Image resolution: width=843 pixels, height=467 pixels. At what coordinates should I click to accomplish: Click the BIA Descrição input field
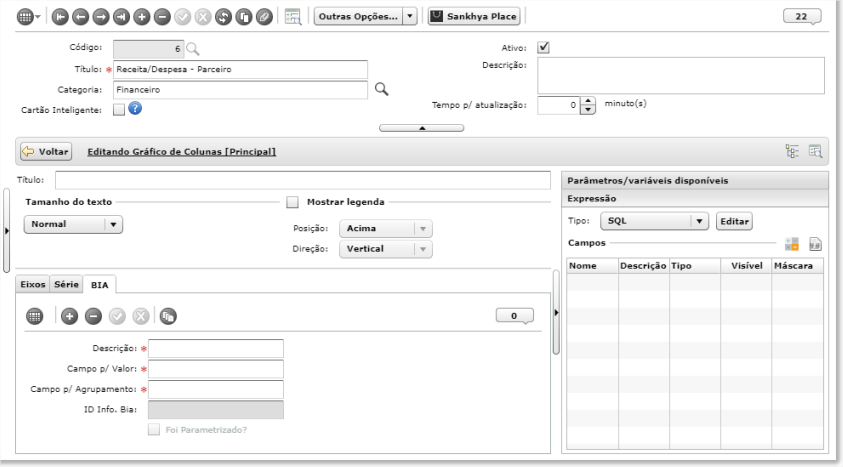[x=216, y=348]
